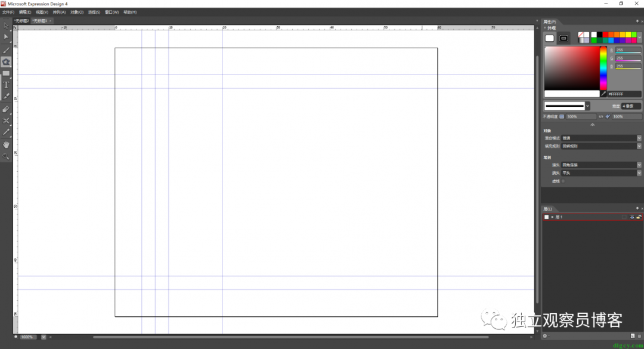Toggle layer 1 render style box

tap(624, 217)
